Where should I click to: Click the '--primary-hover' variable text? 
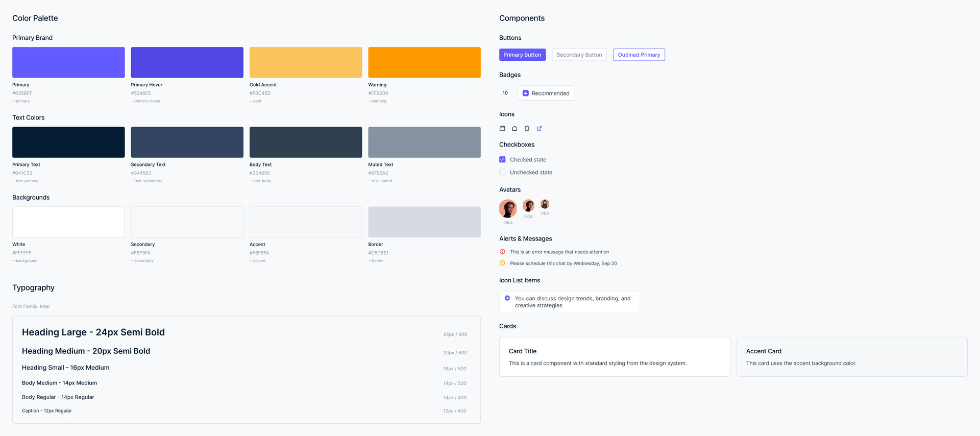coord(145,101)
